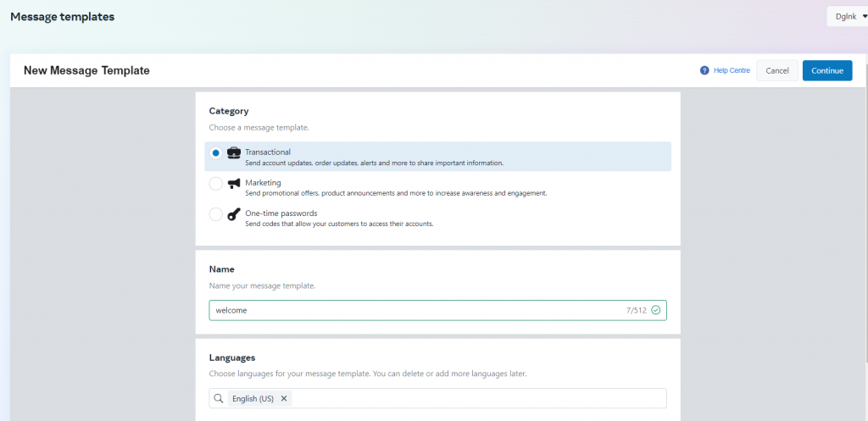Click the One-time passwords key icon
The width and height of the screenshot is (868, 421).
[234, 214]
